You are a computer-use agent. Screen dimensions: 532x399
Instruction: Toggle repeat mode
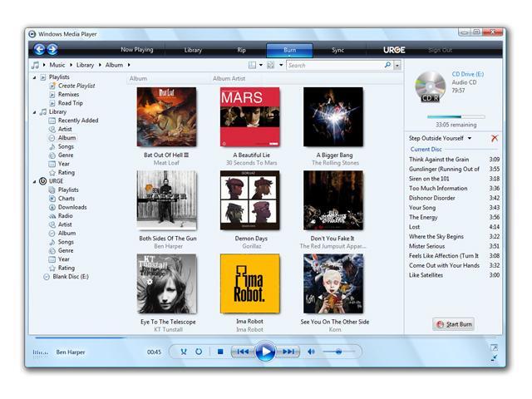[x=199, y=352]
